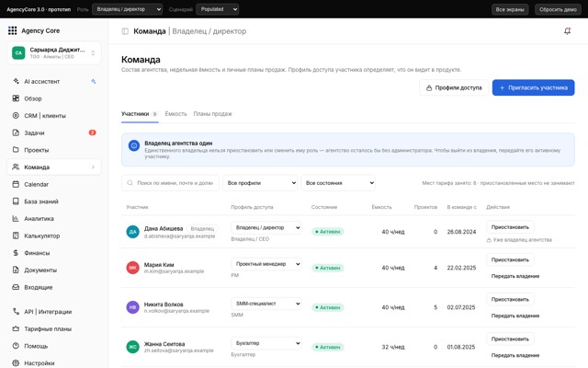This screenshot has height=368, width=588.
Task: Switch to the Ёмкость tab
Action: pos(175,114)
